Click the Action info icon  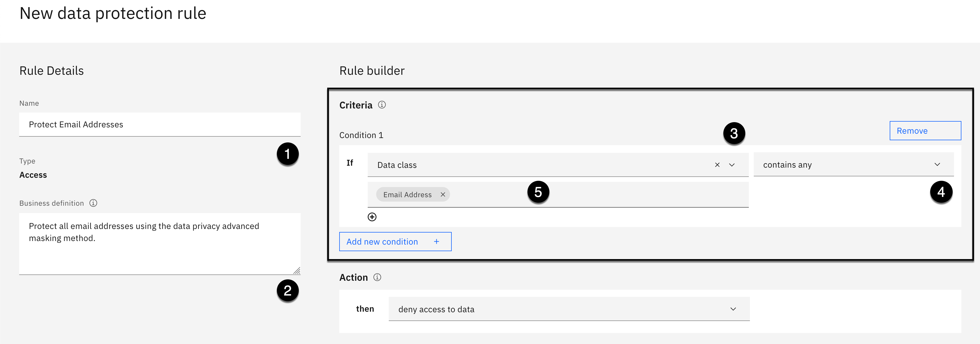click(377, 277)
